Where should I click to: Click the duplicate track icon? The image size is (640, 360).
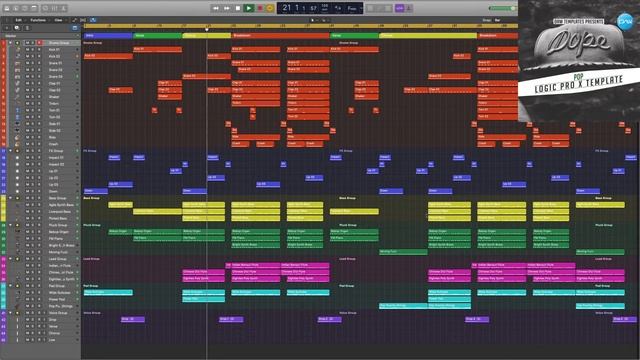pyautogui.click(x=17, y=28)
